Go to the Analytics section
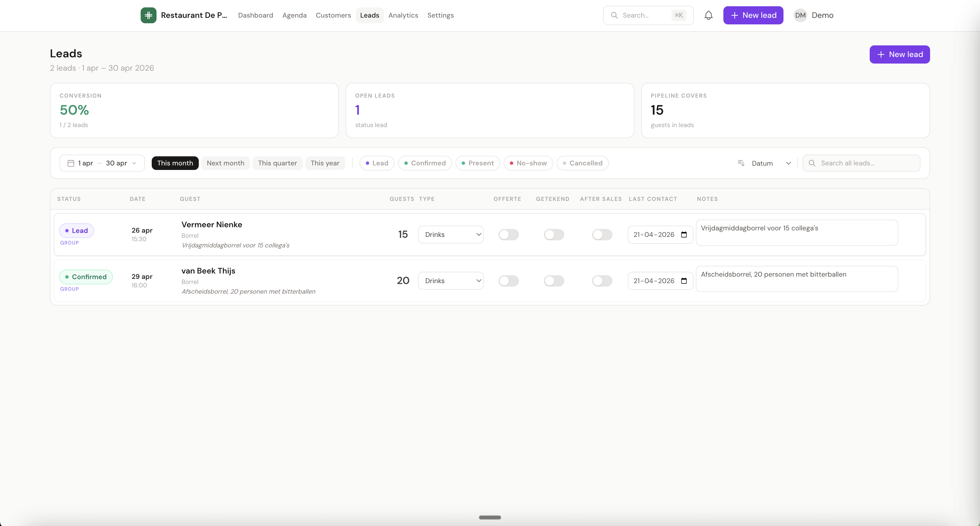Image resolution: width=980 pixels, height=526 pixels. pyautogui.click(x=403, y=15)
